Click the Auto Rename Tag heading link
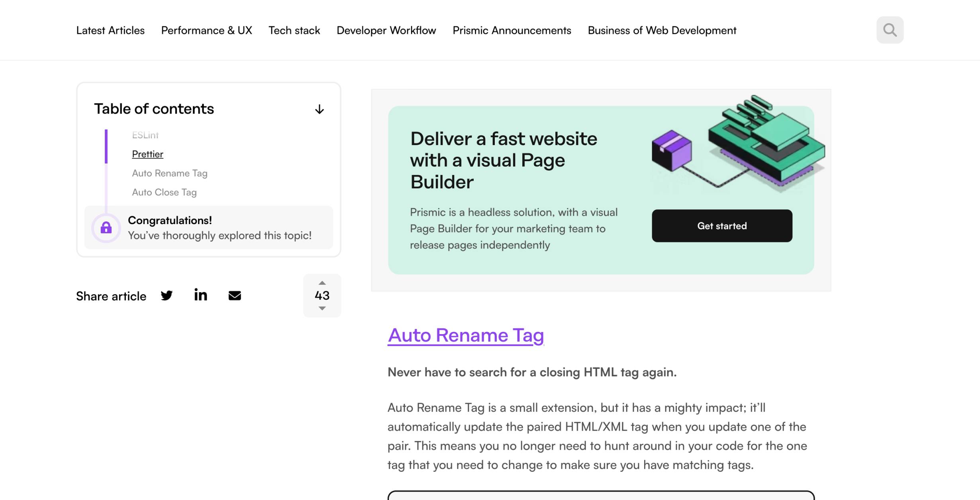 [465, 335]
